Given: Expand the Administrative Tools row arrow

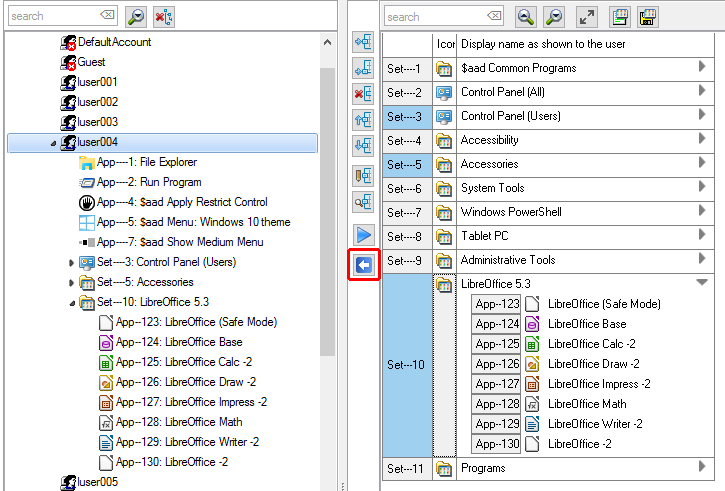Looking at the screenshot, I should (x=702, y=260).
